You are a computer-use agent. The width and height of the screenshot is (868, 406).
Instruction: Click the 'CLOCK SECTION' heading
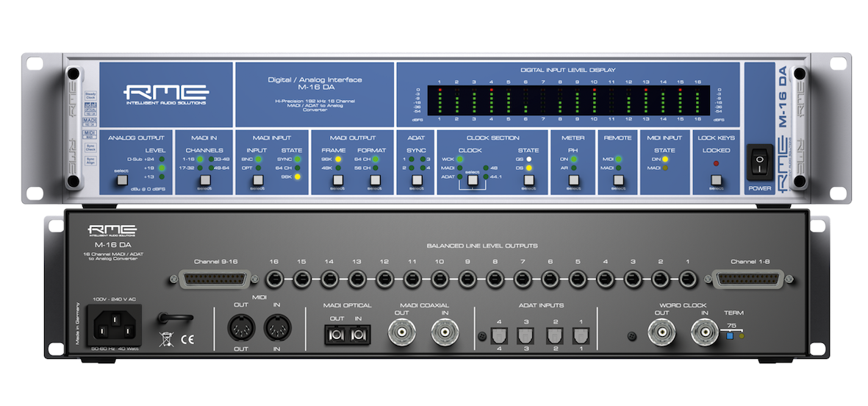(x=492, y=138)
